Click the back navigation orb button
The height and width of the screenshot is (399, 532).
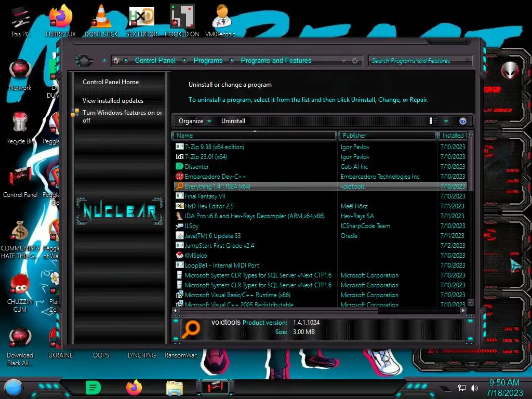click(84, 61)
